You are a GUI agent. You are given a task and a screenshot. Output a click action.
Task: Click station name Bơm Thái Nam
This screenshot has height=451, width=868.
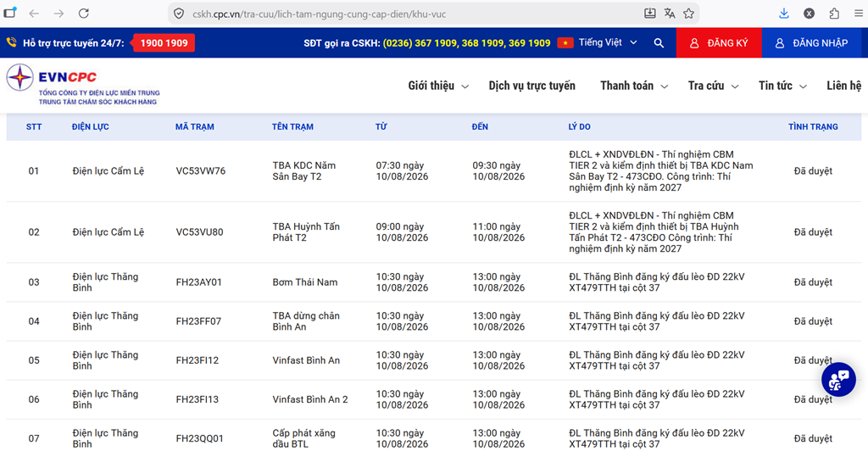[305, 282]
